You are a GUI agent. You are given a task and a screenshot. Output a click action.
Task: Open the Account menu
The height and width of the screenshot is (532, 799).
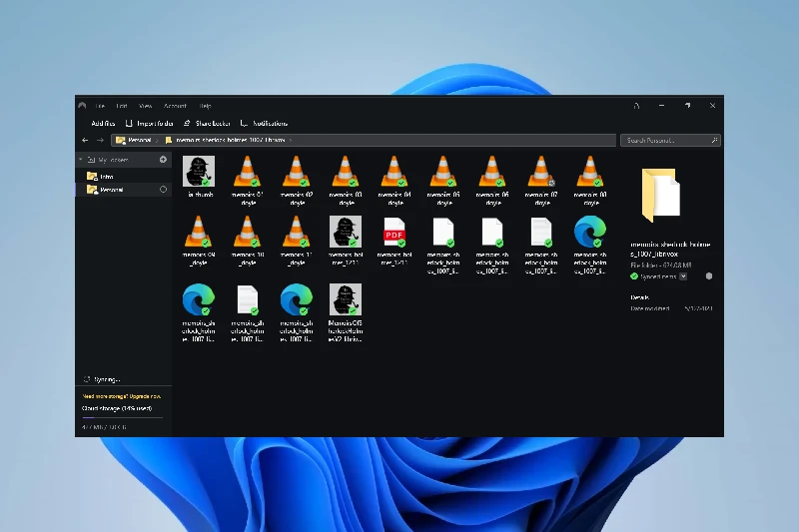[x=175, y=106]
